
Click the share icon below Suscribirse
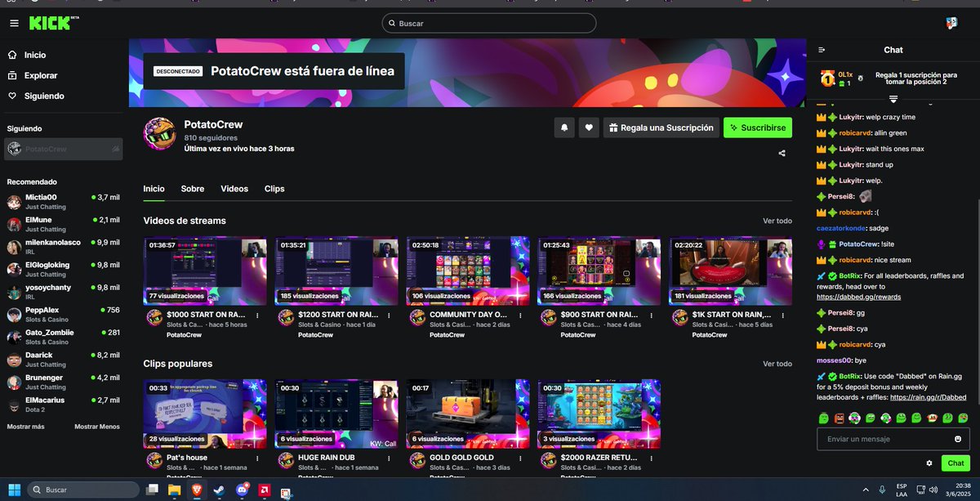tap(782, 153)
